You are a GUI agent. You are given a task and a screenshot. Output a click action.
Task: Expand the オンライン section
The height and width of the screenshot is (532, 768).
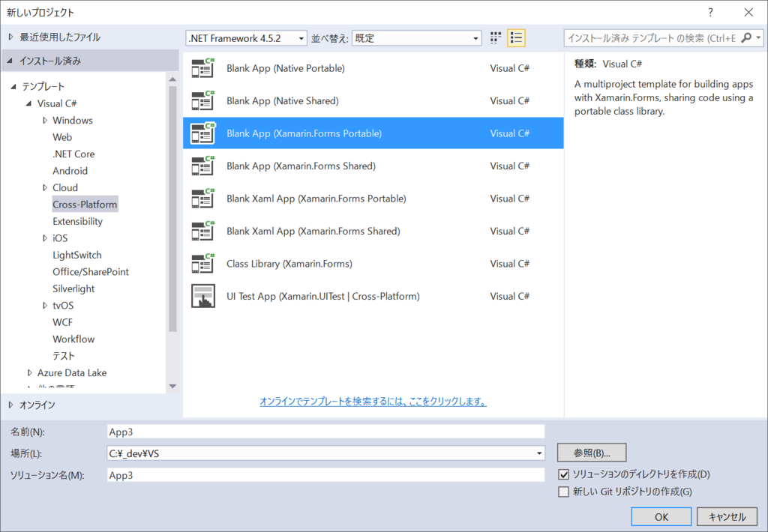[x=10, y=405]
